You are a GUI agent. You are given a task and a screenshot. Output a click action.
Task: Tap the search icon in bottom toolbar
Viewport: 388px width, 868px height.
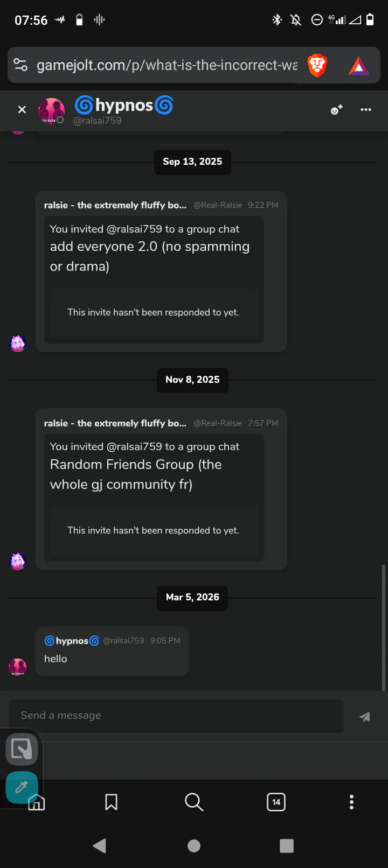coord(193,802)
